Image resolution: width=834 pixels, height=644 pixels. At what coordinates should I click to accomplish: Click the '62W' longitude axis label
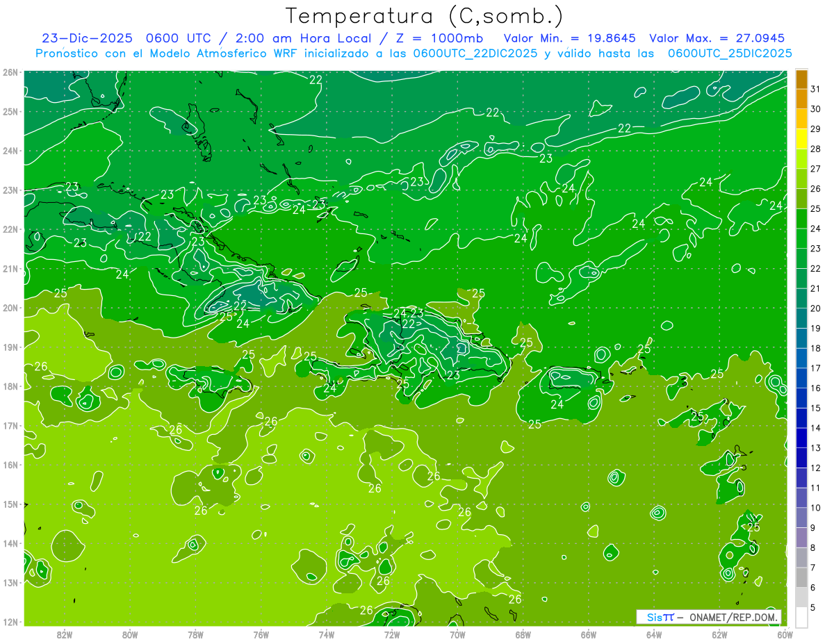(719, 634)
